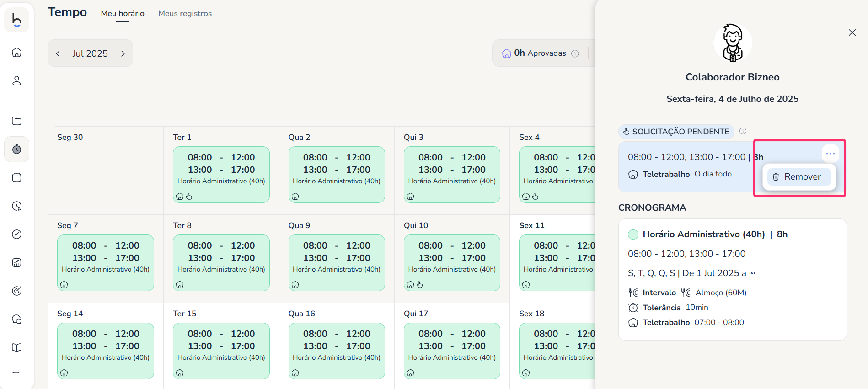
Task: Open the chart report sidebar icon
Action: (17, 263)
